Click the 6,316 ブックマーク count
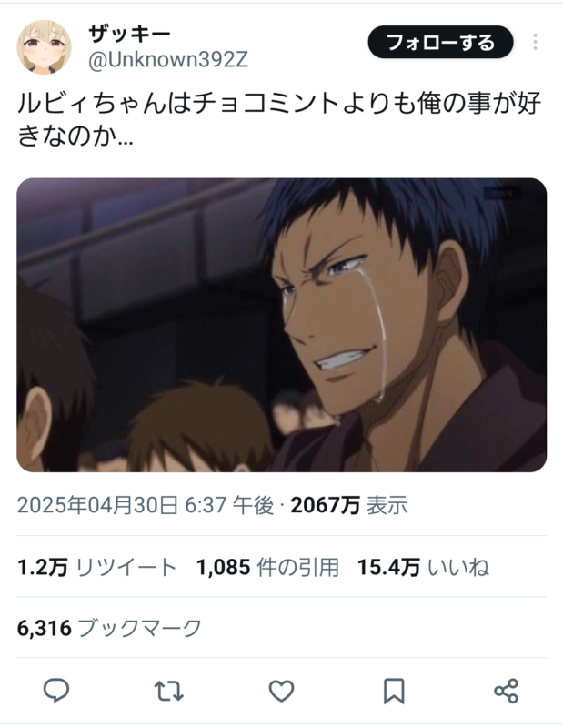Screen dimensions: 563x728 (109, 628)
